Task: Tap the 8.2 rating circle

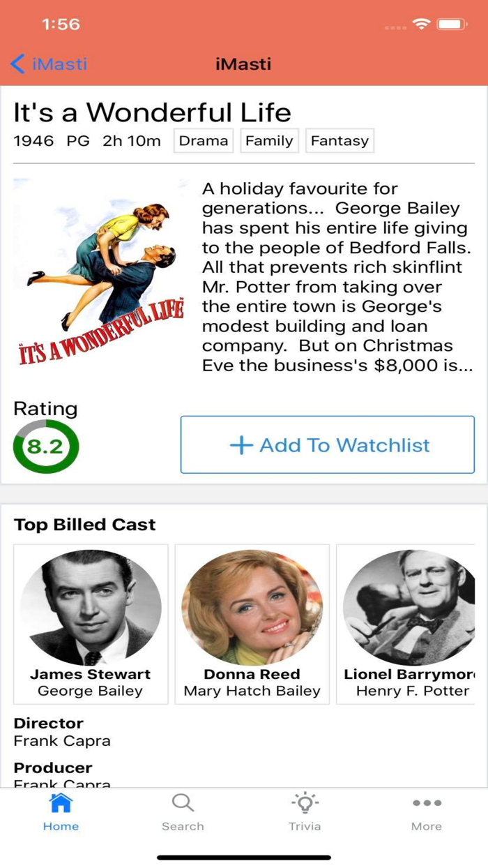Action: pyautogui.click(x=45, y=447)
